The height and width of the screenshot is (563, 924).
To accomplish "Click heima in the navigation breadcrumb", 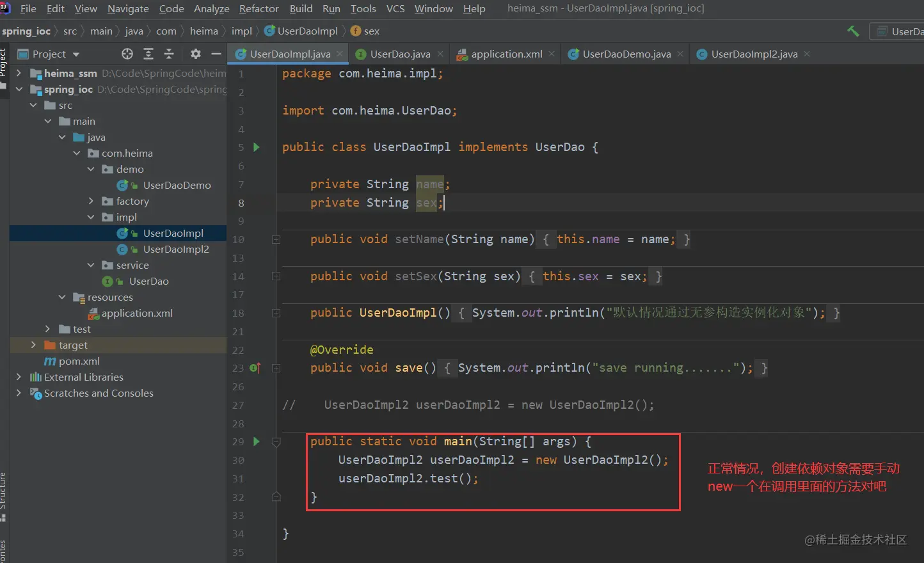I will (x=203, y=31).
